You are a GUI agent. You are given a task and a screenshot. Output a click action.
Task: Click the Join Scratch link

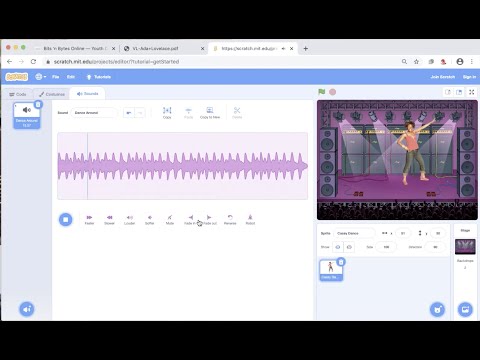(x=442, y=77)
